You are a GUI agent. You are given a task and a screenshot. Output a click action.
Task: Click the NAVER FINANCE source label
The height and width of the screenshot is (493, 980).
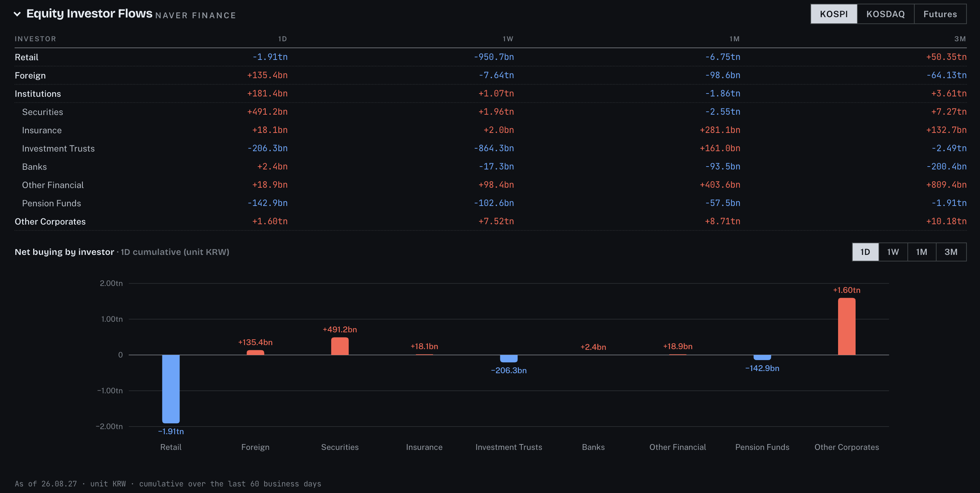(x=196, y=15)
